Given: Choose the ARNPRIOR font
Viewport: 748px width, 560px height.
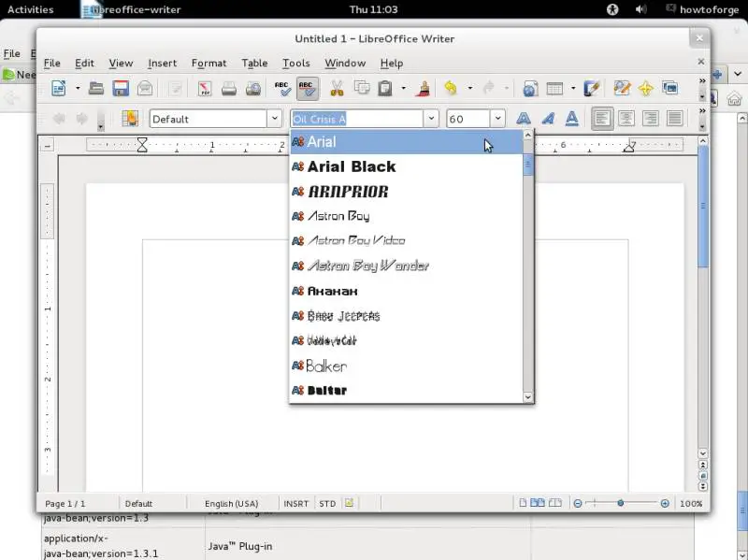Looking at the screenshot, I should coord(407,192).
